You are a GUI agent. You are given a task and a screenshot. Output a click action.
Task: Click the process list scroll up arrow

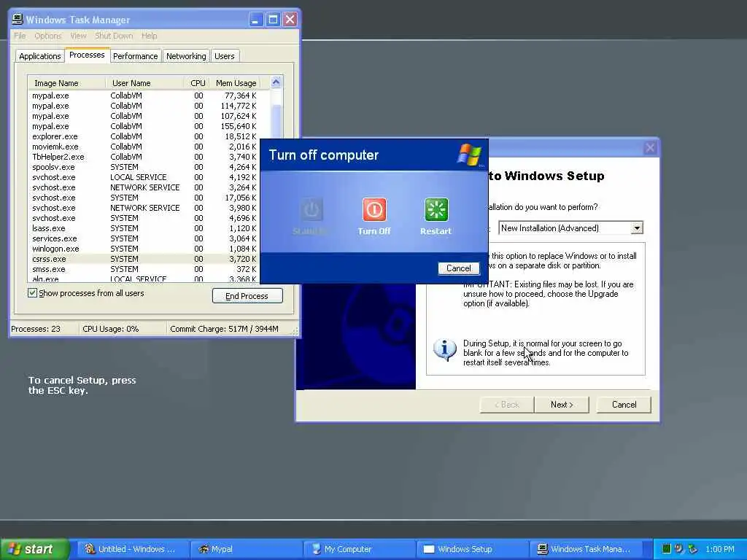click(276, 82)
